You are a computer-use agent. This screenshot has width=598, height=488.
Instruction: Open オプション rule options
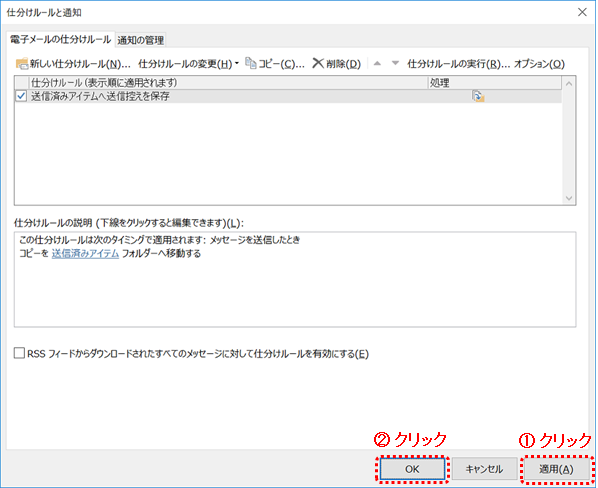tap(539, 64)
